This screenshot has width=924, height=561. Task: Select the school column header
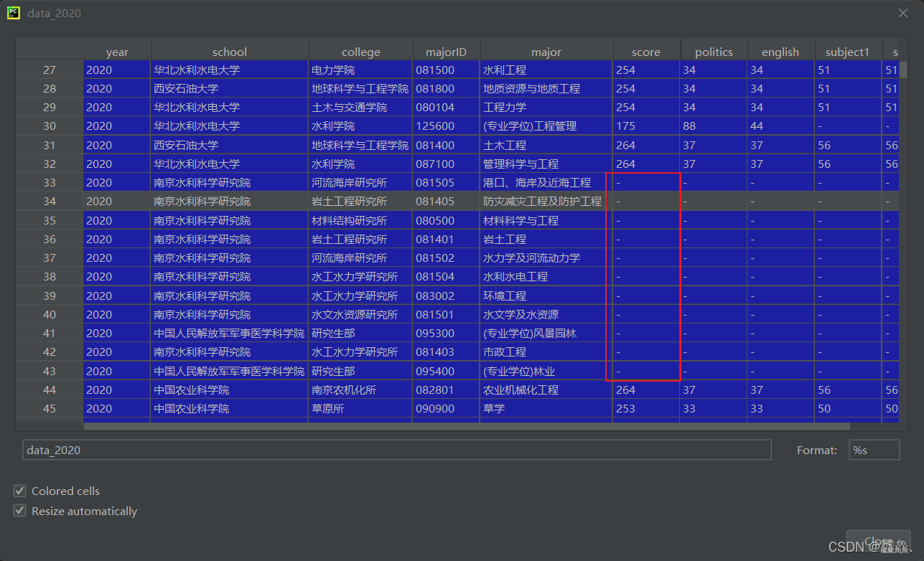coord(230,52)
